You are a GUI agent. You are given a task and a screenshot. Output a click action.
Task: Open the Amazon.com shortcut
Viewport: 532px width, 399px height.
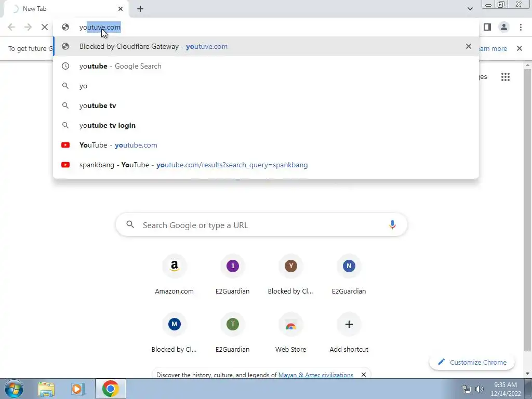(175, 275)
